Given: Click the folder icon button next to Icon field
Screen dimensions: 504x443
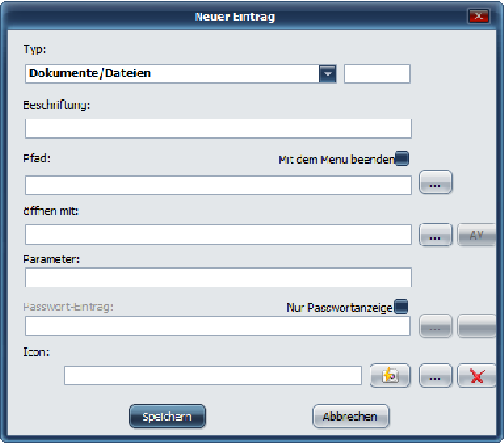Looking at the screenshot, I should tap(390, 376).
